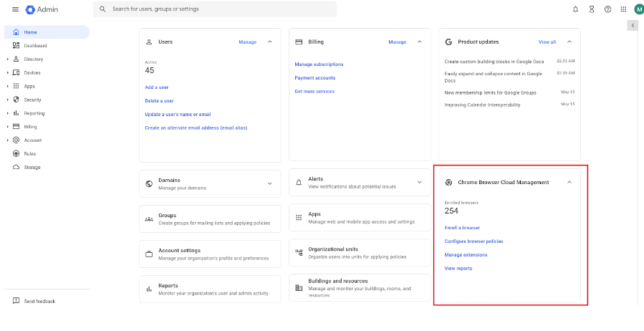644x331 pixels.
Task: Expand the Domains card
Action: [x=270, y=183]
